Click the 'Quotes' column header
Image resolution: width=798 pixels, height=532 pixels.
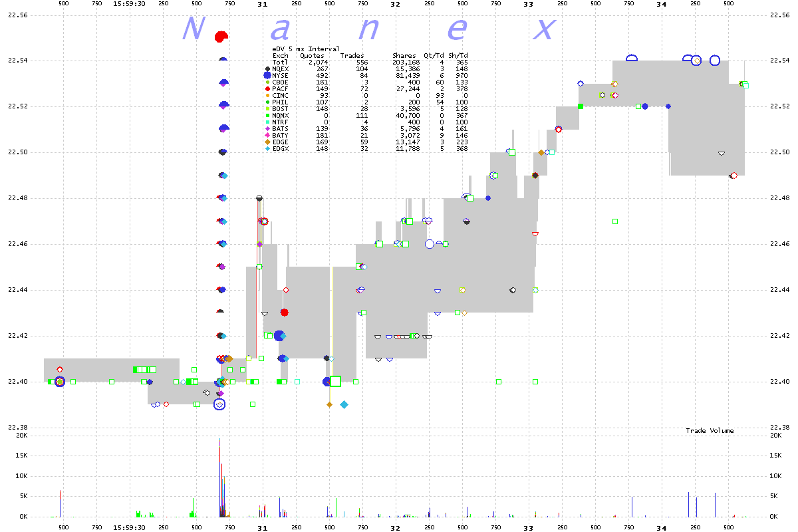[312, 56]
